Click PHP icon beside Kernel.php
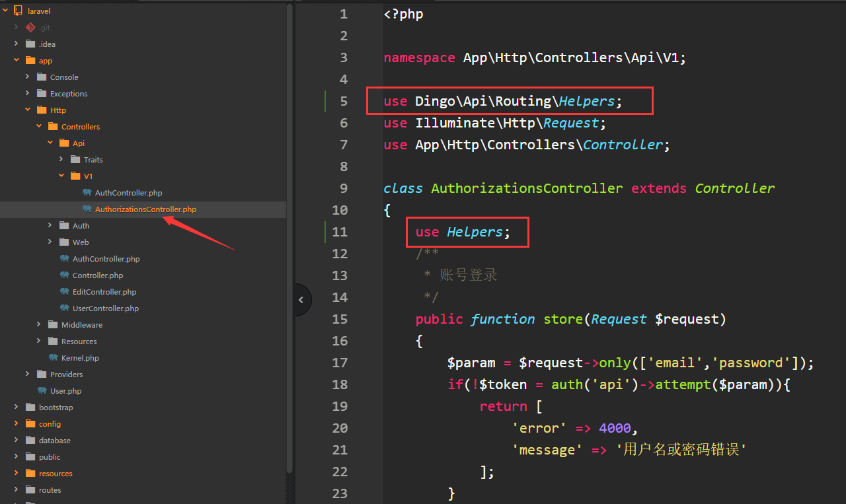This screenshot has height=504, width=846. tap(53, 358)
